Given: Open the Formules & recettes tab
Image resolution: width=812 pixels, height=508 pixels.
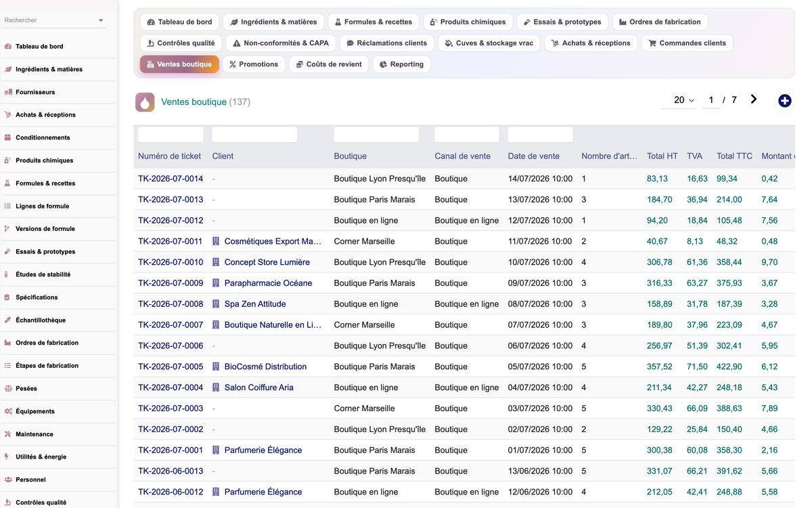Looking at the screenshot, I should [x=373, y=22].
